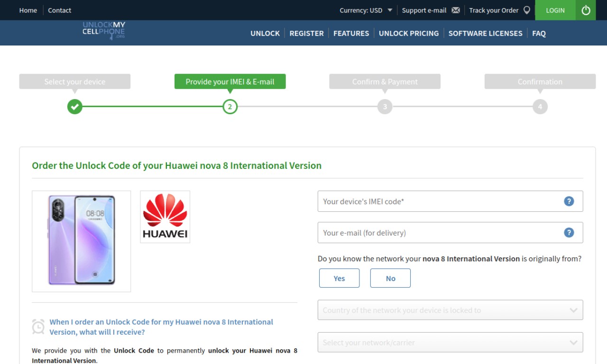This screenshot has height=364, width=607.
Task: Open the Select your network/carrier dropdown
Action: [450, 342]
